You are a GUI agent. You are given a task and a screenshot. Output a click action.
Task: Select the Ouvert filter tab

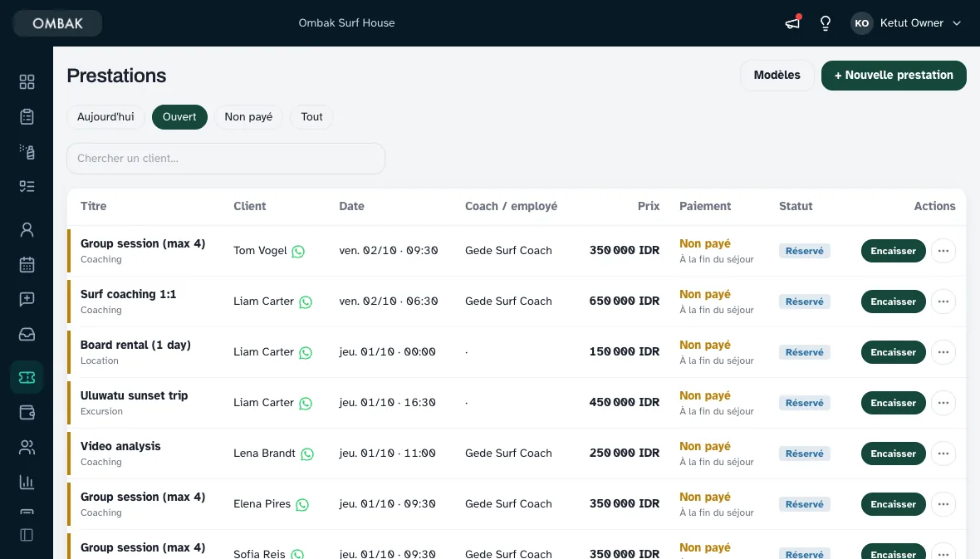(179, 117)
